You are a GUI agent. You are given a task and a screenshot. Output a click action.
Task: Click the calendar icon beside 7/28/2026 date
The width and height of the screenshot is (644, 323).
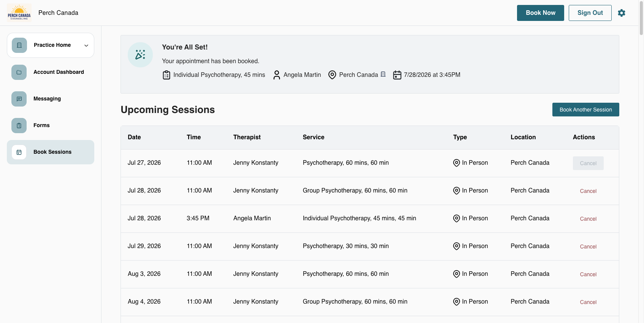click(x=397, y=75)
